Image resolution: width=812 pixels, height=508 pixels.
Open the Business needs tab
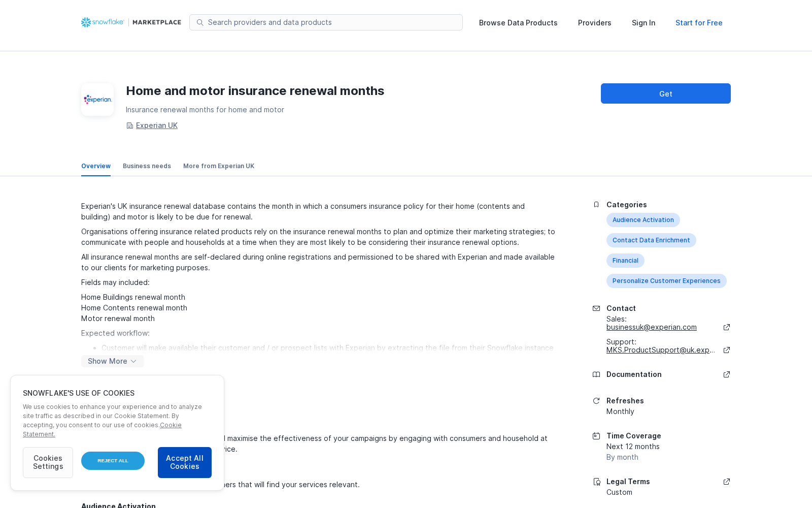point(147,166)
